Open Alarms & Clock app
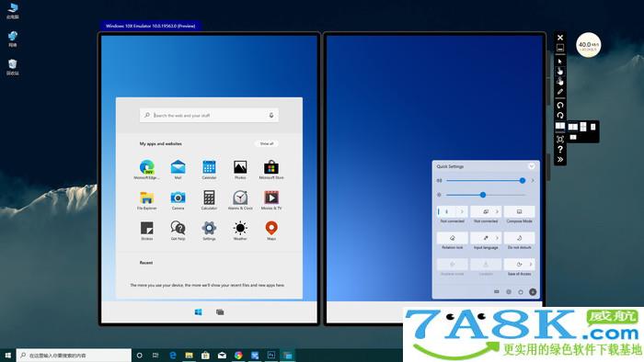 pyautogui.click(x=240, y=198)
